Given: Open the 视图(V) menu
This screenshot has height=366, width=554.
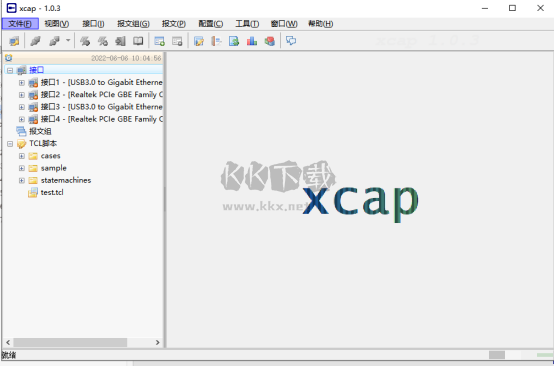Looking at the screenshot, I should click(x=57, y=24).
